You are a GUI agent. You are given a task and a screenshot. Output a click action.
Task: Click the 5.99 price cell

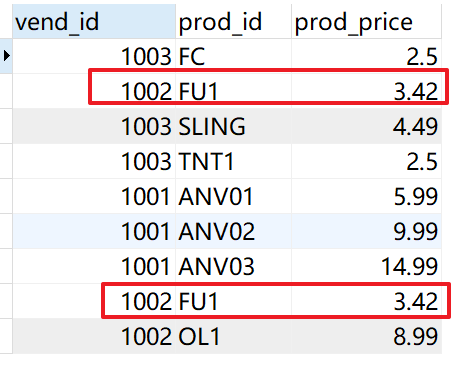point(366,196)
